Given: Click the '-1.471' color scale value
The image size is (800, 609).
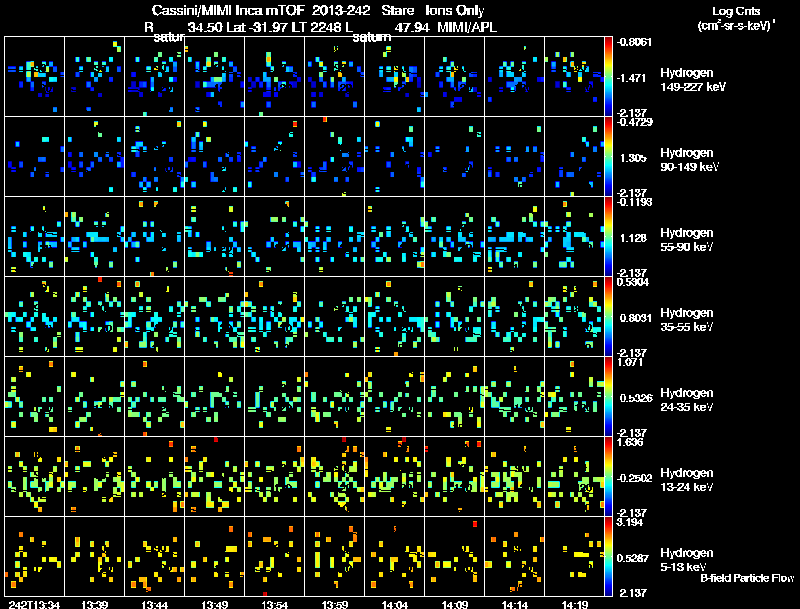Looking at the screenshot, I should click(632, 78).
